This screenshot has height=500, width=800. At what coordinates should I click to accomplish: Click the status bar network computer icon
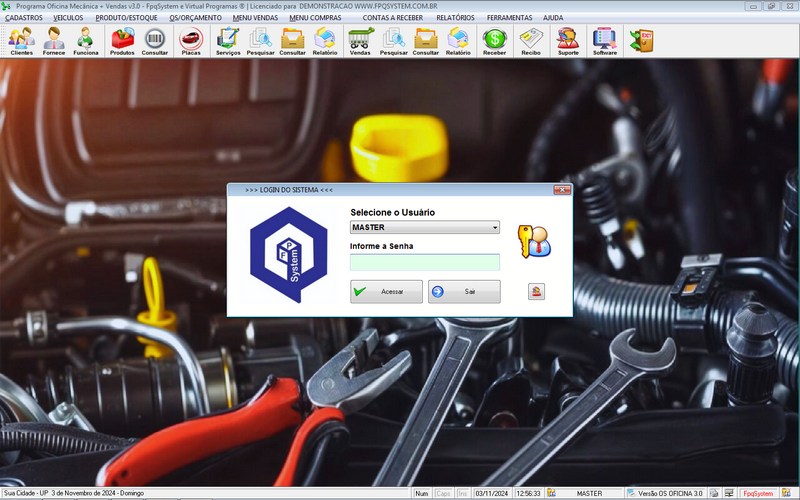coord(730,493)
